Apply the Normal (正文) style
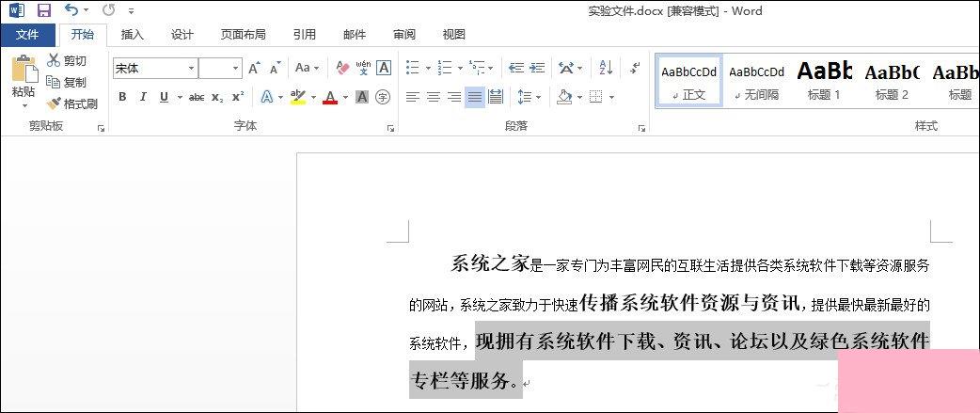Viewport: 980px width, 413px height. (x=688, y=81)
